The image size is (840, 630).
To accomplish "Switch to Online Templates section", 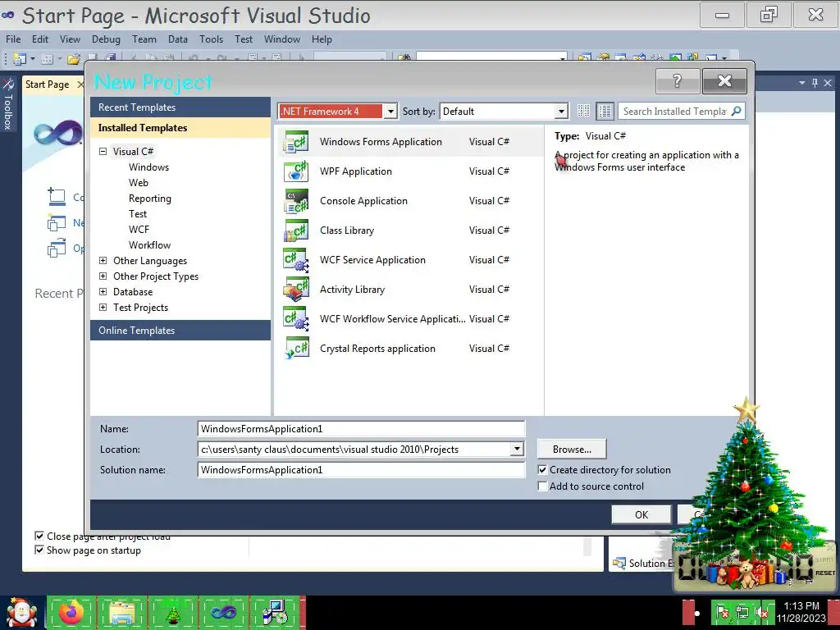I will click(x=180, y=330).
